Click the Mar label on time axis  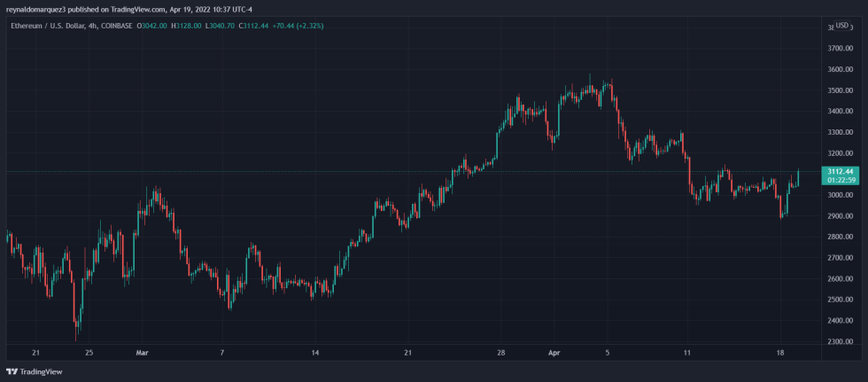click(142, 351)
